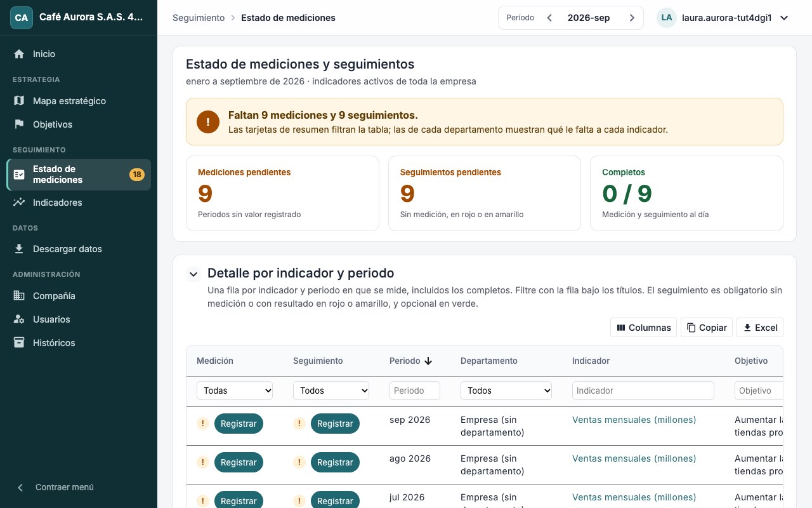
Task: Open Históricos archive icon
Action: tap(19, 343)
